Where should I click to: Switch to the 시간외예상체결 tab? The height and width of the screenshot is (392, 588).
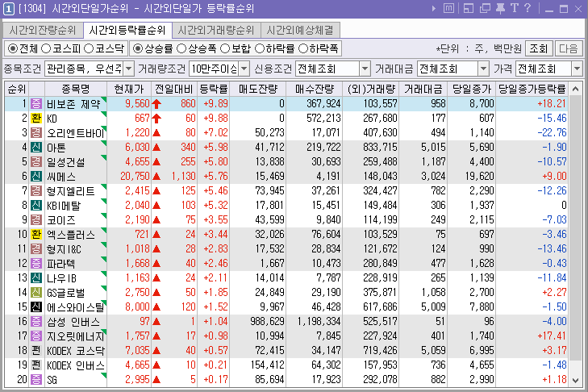(300, 30)
